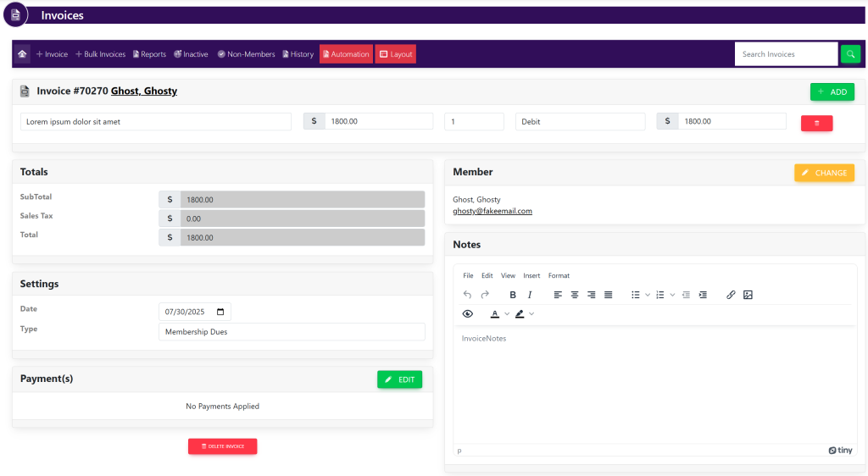
Task: Toggle preview eye icon in notes editor
Action: pyautogui.click(x=467, y=314)
